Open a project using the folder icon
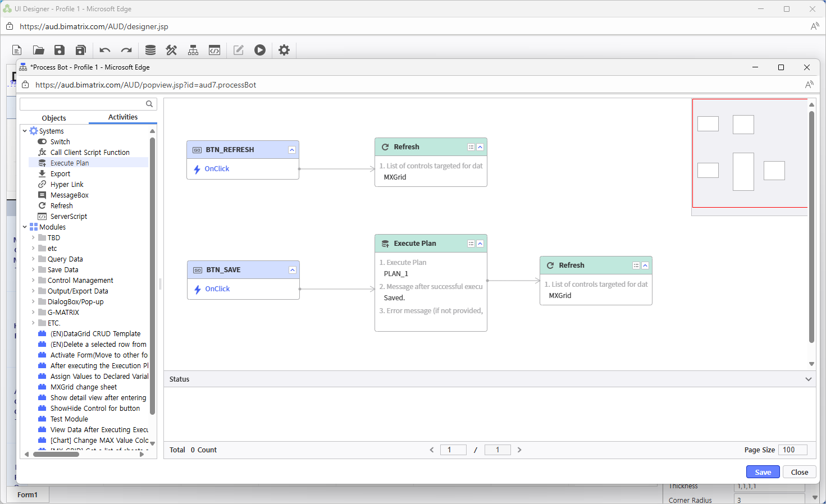The image size is (826, 504). pos(38,50)
